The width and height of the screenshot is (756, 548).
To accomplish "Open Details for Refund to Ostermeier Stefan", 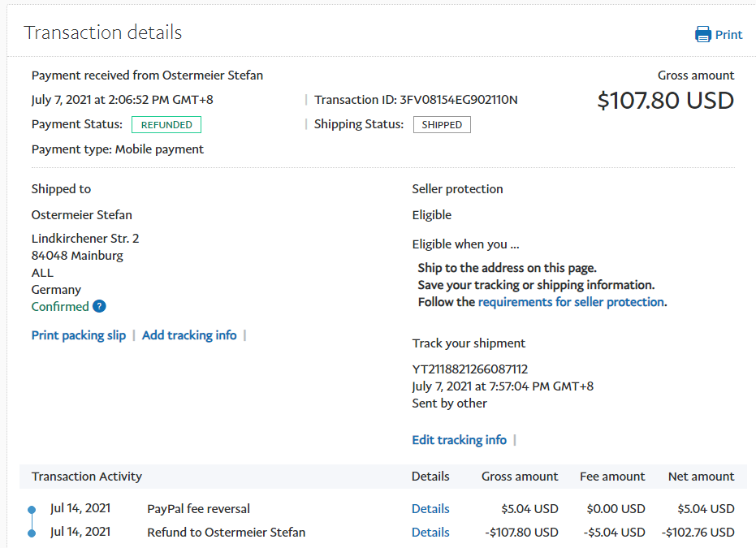I will pos(430,533).
